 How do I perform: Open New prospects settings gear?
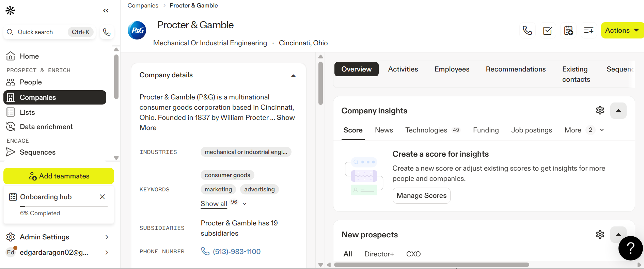point(600,234)
